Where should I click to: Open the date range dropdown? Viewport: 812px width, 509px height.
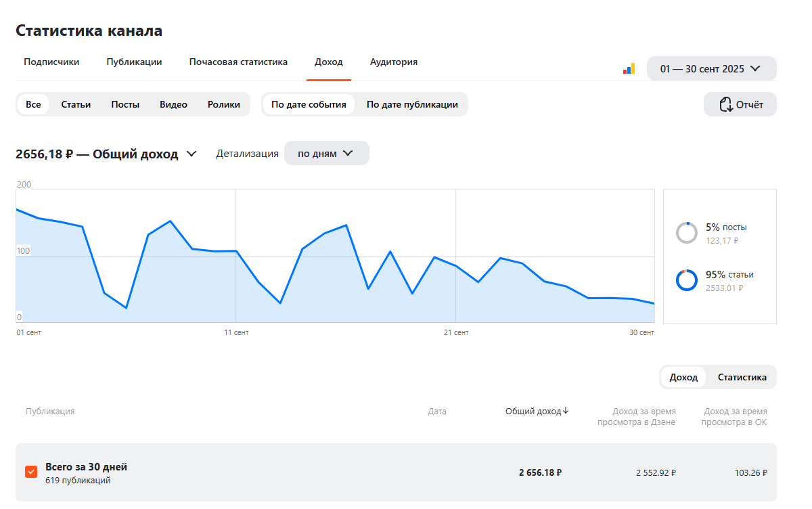(x=711, y=68)
